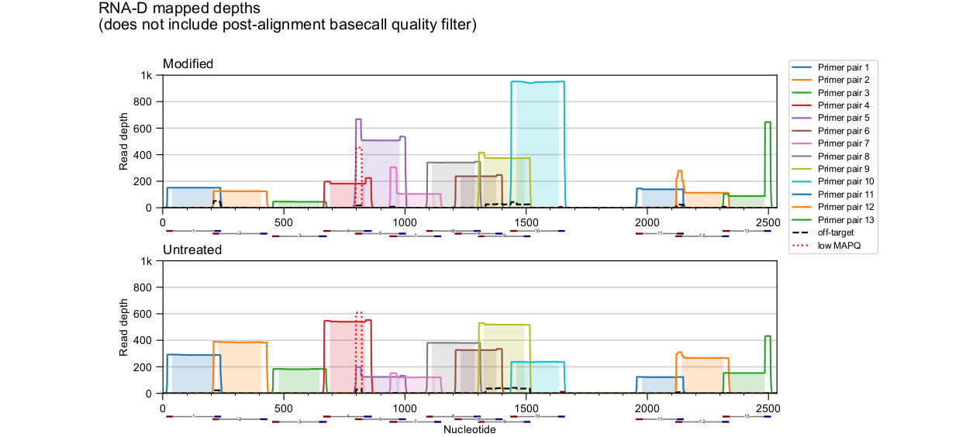This screenshot has height=437, width=980.
Task: Click primer pair 11 marker below Modified plot
Action: [659, 232]
